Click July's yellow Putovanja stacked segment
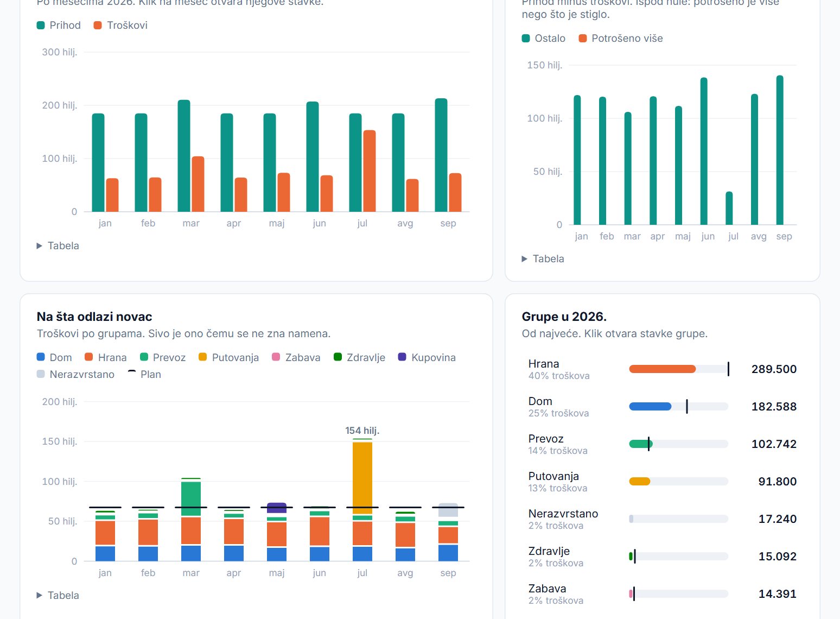840x619 pixels. pyautogui.click(x=362, y=478)
